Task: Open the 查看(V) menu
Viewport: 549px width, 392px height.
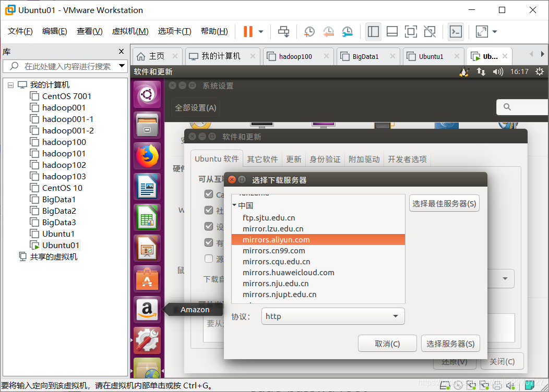Action: tap(90, 31)
